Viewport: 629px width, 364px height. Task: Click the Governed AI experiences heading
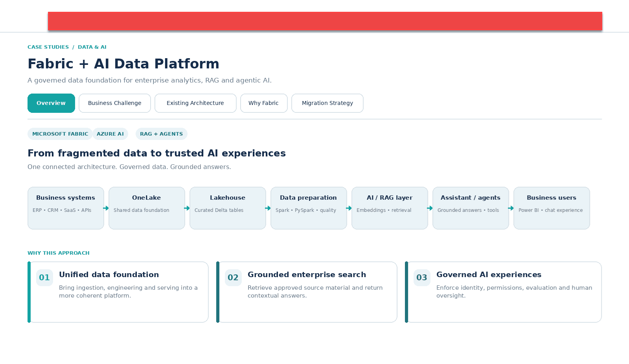[489, 274]
